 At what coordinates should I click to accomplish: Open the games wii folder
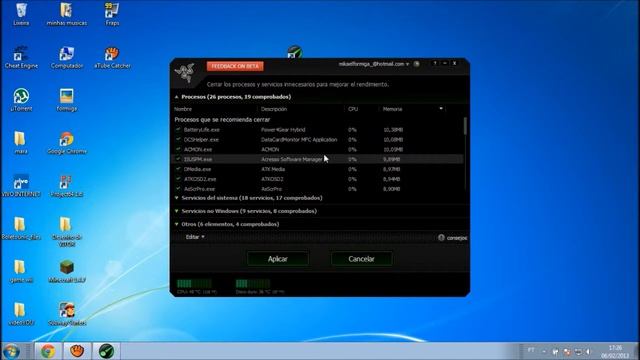pos(21,271)
